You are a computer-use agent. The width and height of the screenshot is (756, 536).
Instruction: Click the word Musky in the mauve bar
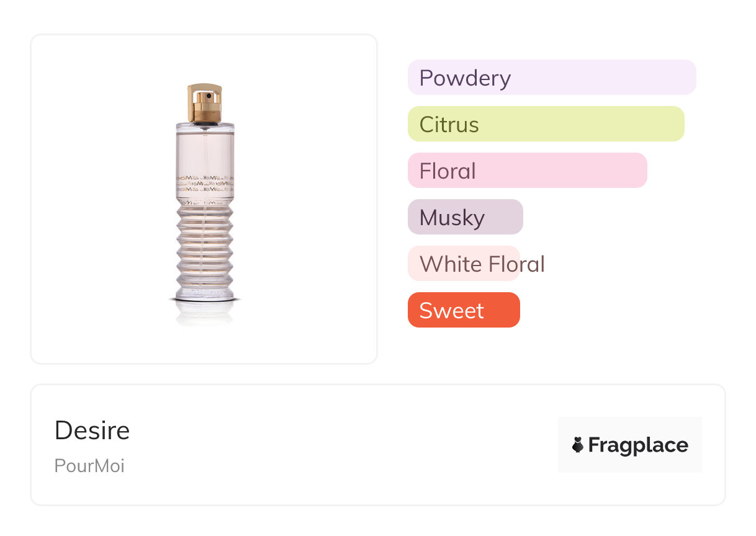click(452, 218)
